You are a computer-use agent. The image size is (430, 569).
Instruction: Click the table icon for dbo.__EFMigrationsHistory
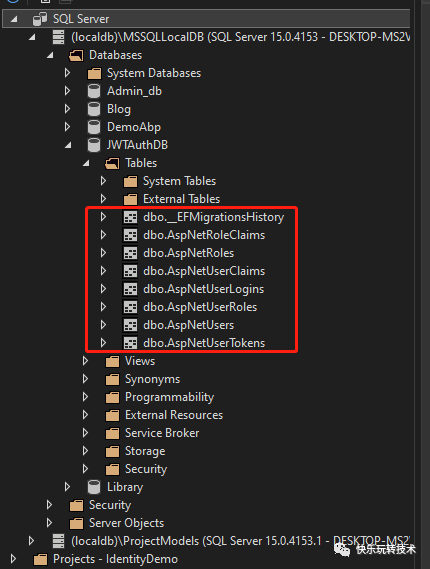[x=130, y=217]
